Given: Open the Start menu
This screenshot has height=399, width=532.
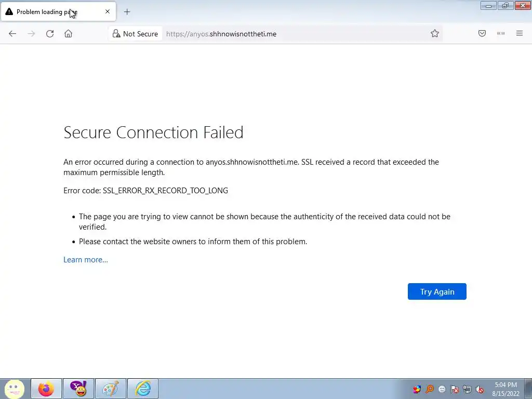Looking at the screenshot, I should tap(14, 389).
